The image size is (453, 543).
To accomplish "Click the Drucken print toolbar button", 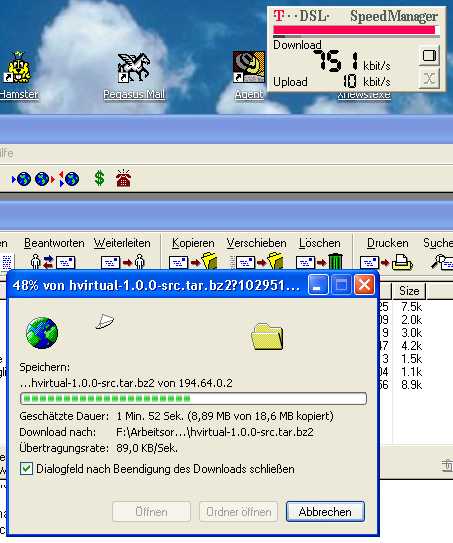I will click(387, 253).
